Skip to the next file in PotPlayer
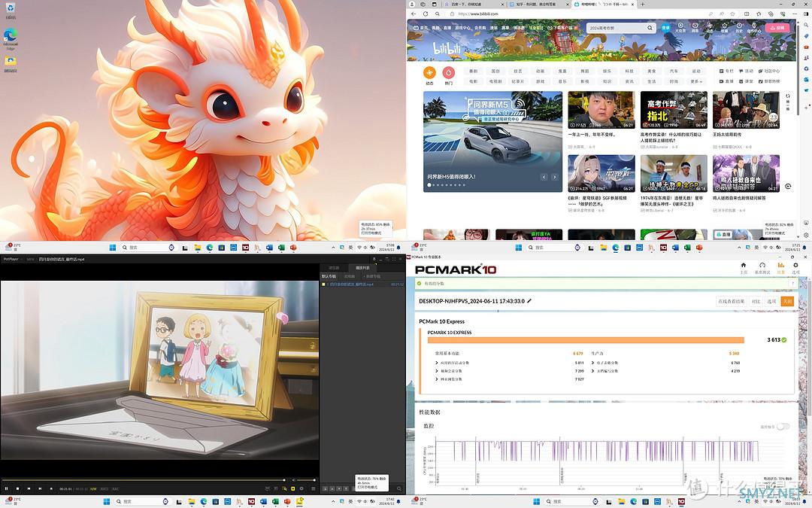The image size is (812, 508). pyautogui.click(x=40, y=488)
